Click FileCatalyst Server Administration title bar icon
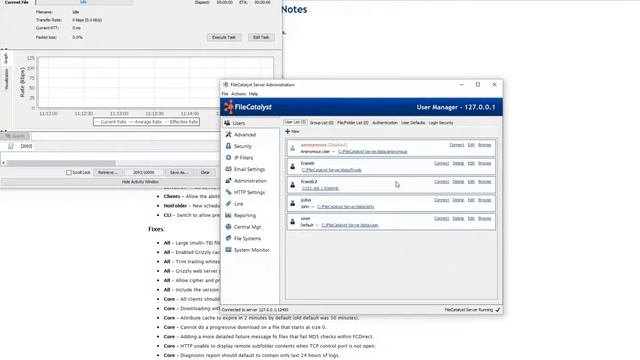 pos(225,84)
